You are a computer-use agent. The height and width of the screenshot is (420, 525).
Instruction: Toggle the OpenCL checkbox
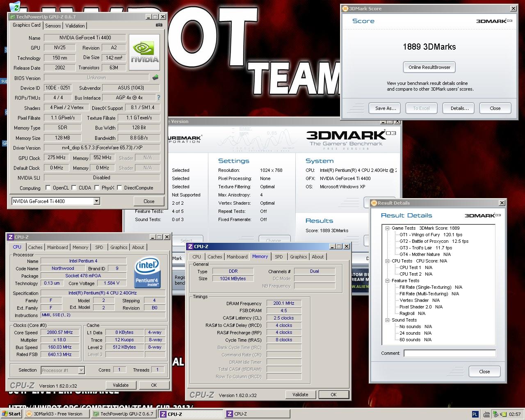[48, 188]
